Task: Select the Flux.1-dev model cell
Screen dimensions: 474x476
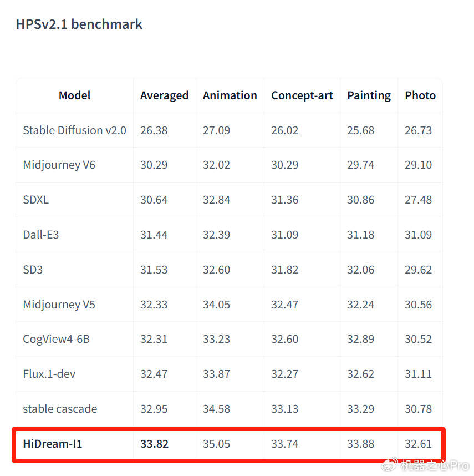Action: pos(49,374)
